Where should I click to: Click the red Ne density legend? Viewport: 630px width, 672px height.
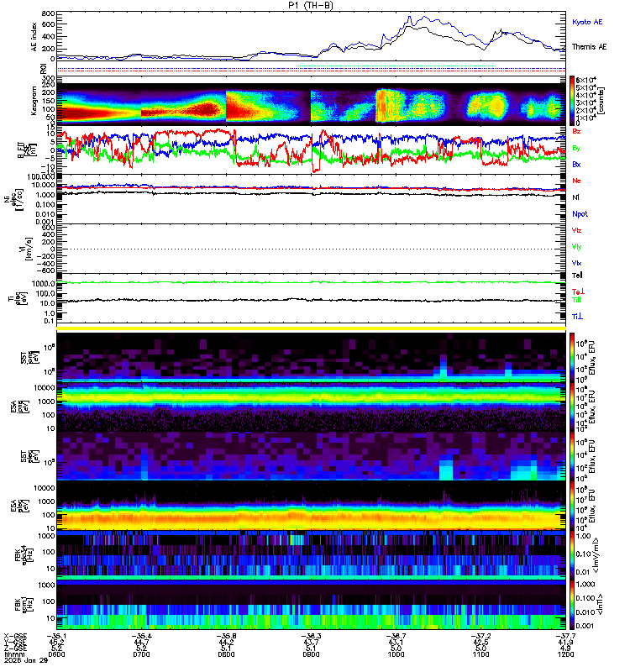pos(576,181)
